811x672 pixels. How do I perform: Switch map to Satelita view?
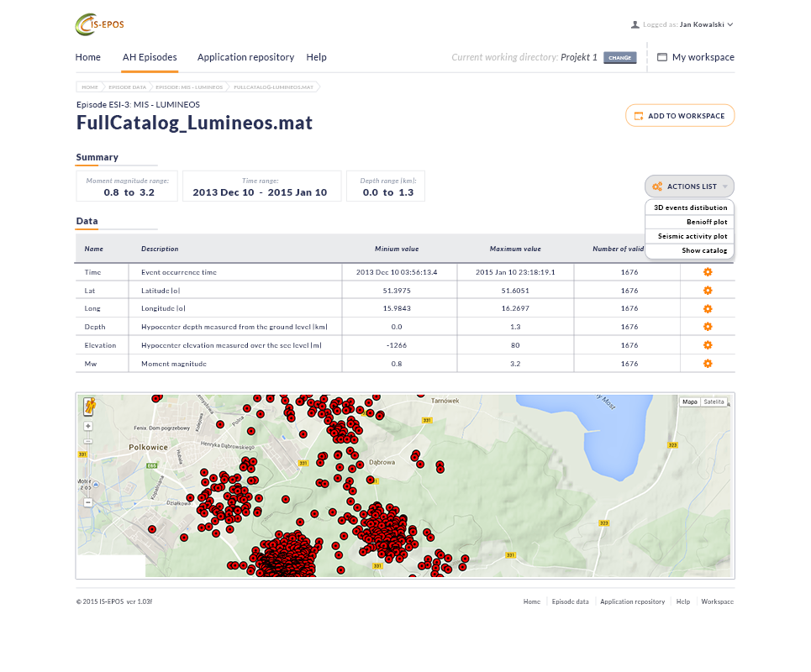(714, 402)
